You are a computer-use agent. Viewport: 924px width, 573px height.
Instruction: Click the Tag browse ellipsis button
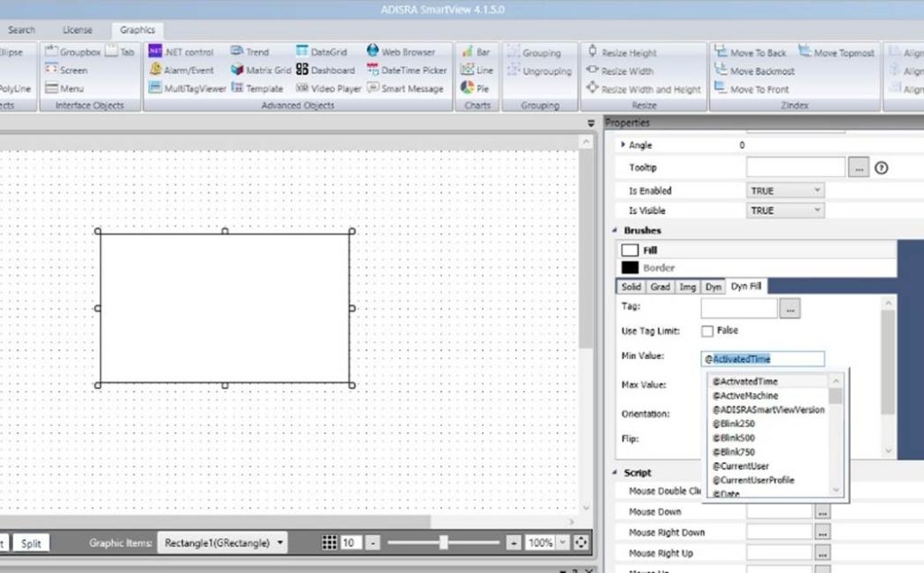[x=790, y=309]
